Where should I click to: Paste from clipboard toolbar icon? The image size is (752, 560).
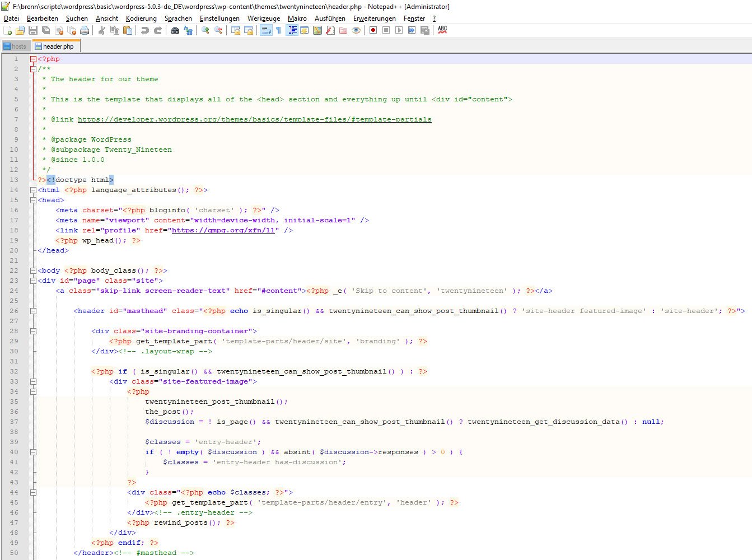pyautogui.click(x=127, y=30)
